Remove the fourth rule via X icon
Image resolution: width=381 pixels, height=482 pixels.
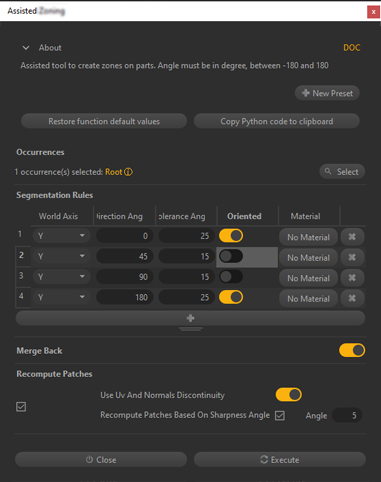tap(352, 298)
